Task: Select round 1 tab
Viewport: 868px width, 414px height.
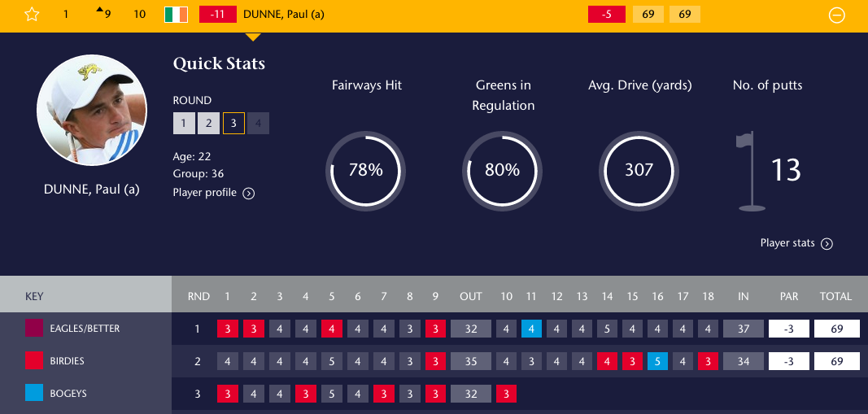Action: click(x=184, y=124)
